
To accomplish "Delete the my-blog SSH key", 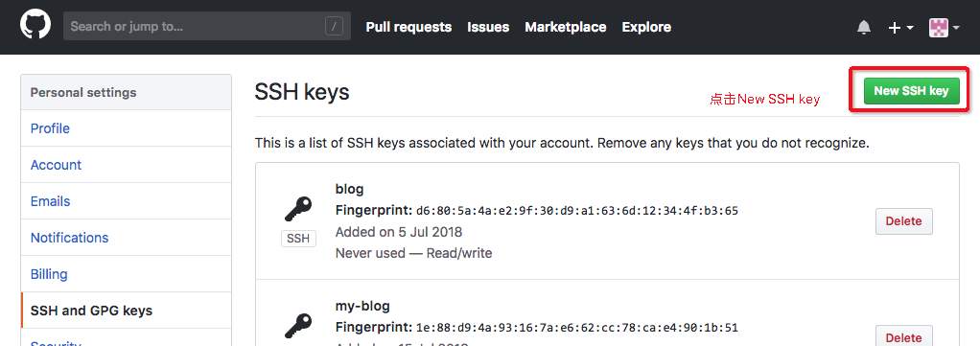I will click(903, 336).
